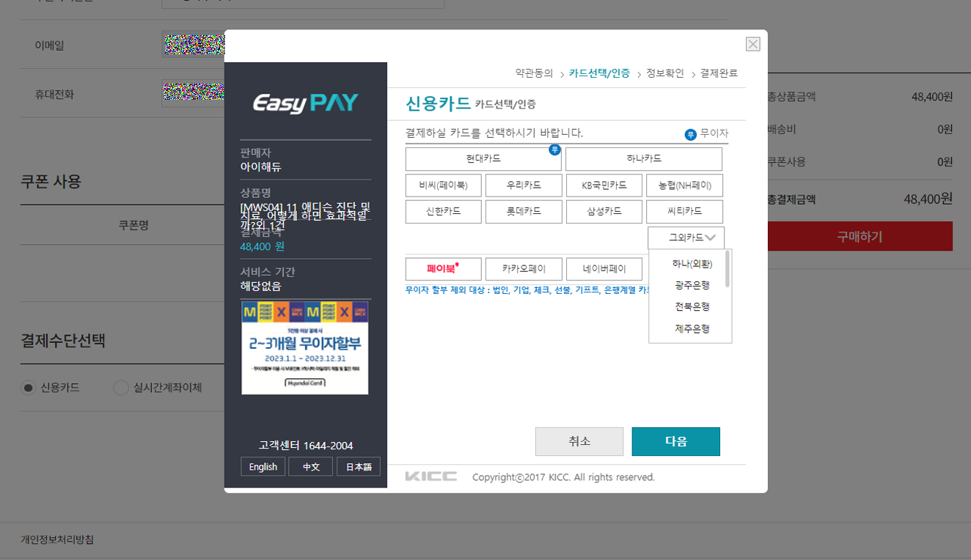Click the 아이해듀 seller name

(x=260, y=166)
